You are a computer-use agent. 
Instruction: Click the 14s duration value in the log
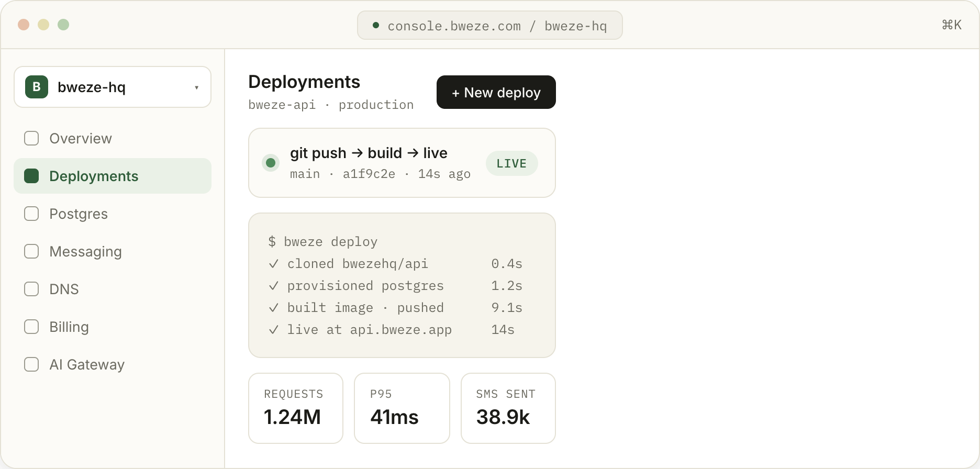503,330
